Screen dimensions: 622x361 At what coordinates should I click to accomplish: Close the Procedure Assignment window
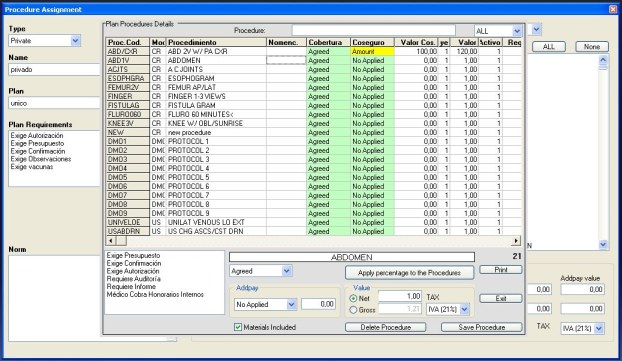613,9
